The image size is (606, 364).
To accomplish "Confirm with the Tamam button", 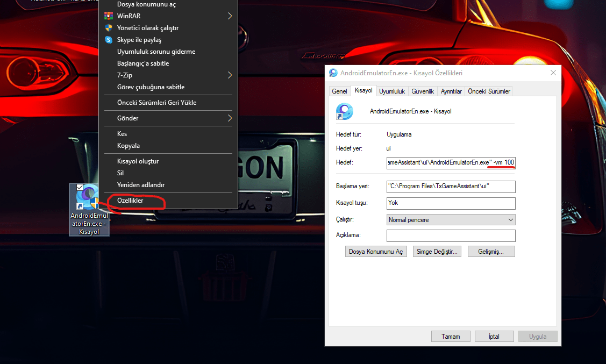I will tap(451, 337).
